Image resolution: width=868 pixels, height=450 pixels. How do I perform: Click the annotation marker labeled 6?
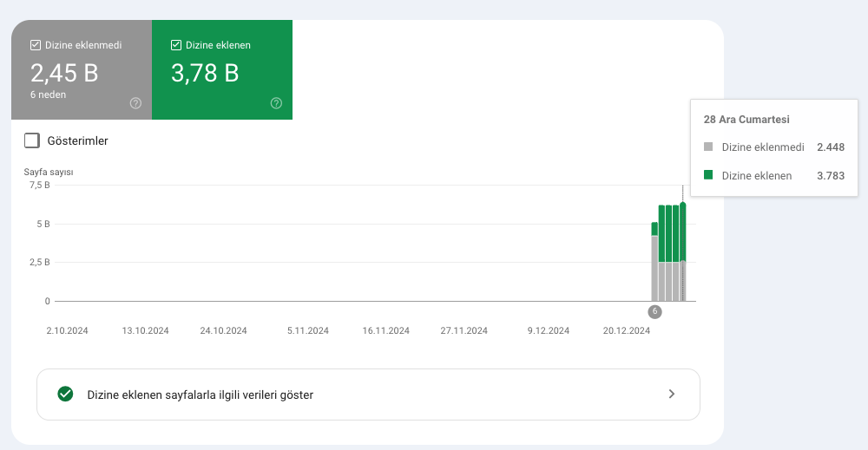pos(654,311)
